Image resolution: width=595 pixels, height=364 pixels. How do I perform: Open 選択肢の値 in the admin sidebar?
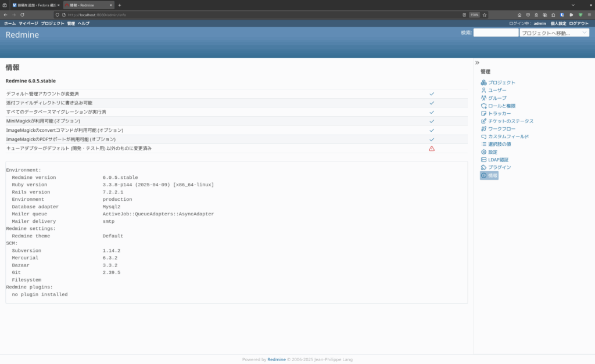[x=496, y=144]
